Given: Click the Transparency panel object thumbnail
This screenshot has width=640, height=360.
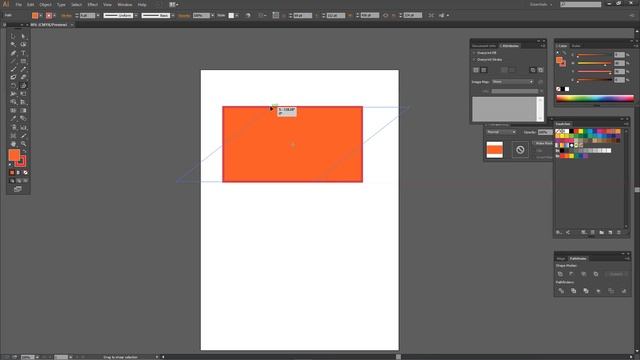Looking at the screenshot, I should [495, 150].
